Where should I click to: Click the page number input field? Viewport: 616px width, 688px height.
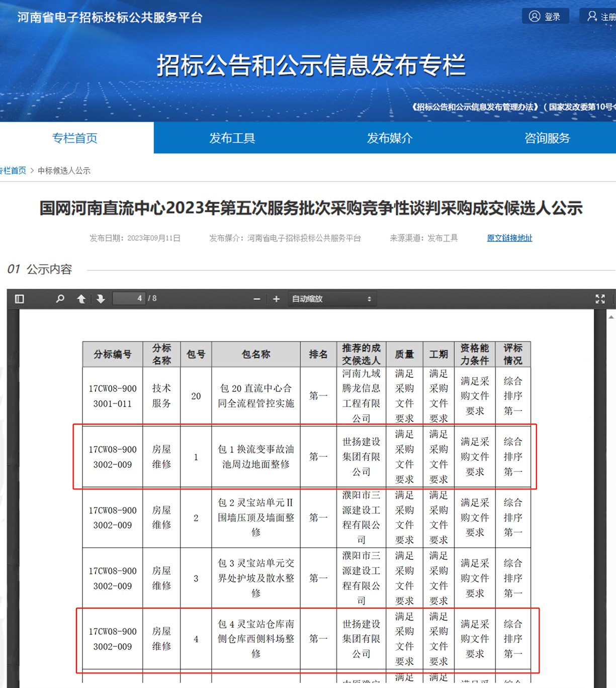point(129,299)
